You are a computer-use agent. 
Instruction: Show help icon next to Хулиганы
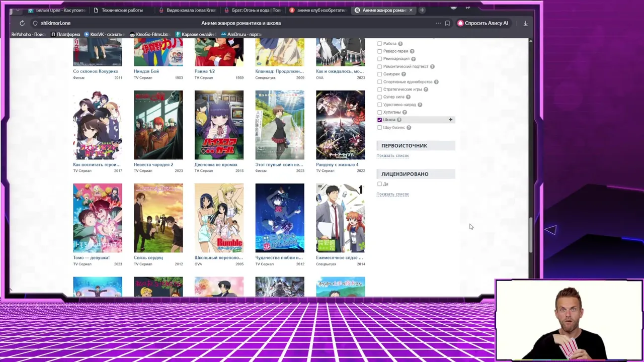tap(405, 112)
